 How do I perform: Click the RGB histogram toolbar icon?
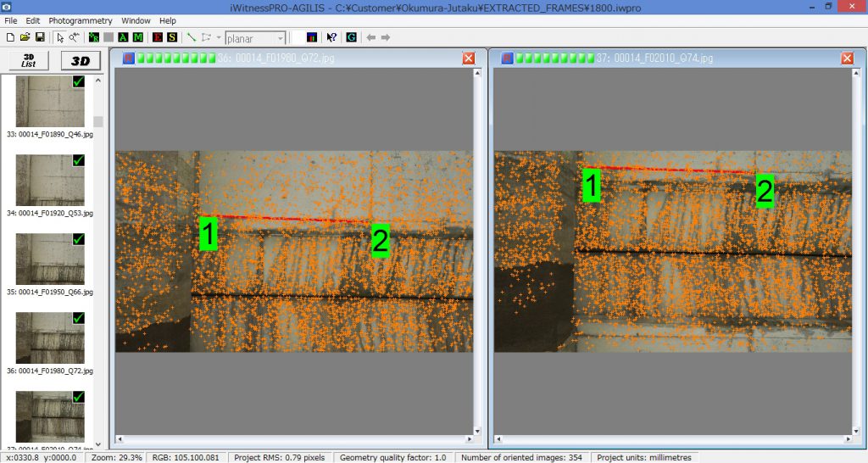click(312, 37)
